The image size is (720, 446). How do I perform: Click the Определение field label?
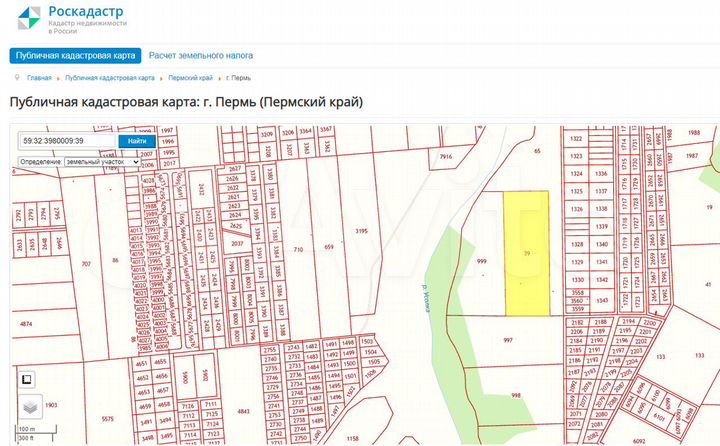click(x=41, y=162)
